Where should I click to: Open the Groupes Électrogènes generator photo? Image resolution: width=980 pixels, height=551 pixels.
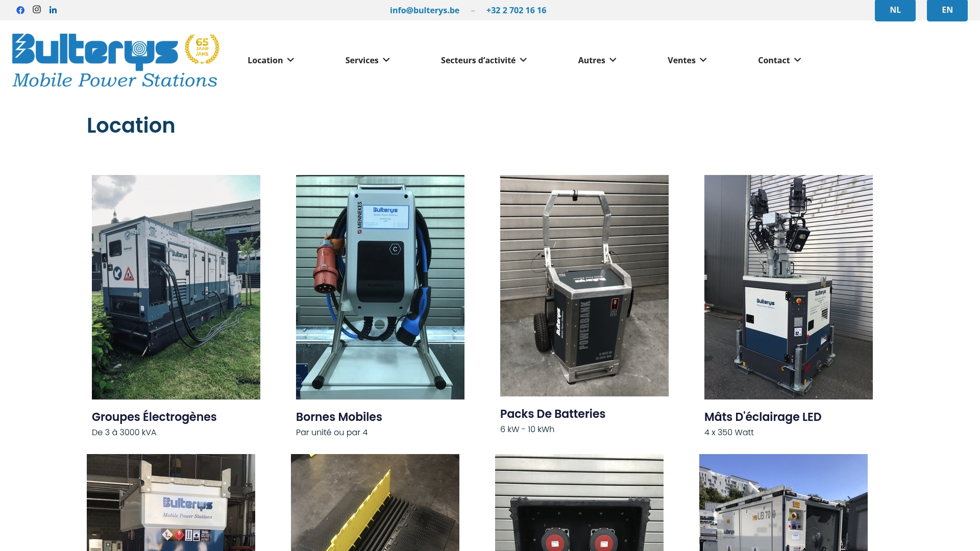(x=176, y=287)
